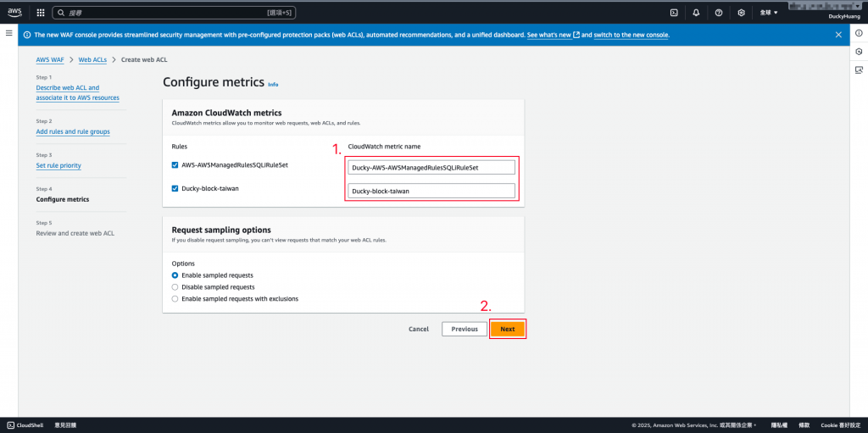
Task: Open the services grid menu icon
Action: tap(41, 12)
